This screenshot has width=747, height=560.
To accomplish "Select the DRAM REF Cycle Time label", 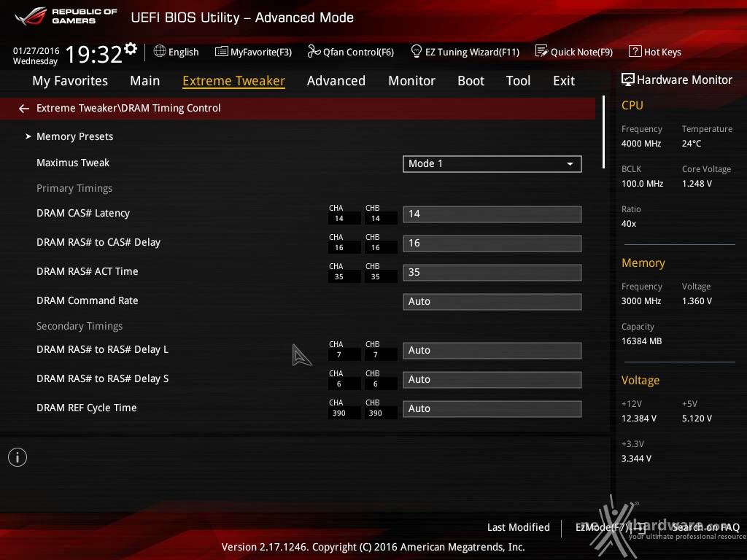I will click(86, 408).
